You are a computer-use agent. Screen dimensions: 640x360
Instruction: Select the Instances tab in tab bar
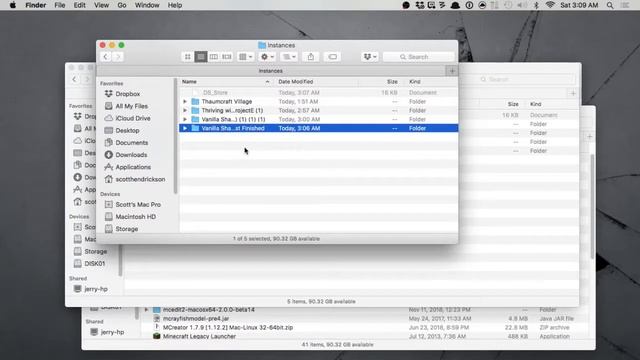[271, 71]
